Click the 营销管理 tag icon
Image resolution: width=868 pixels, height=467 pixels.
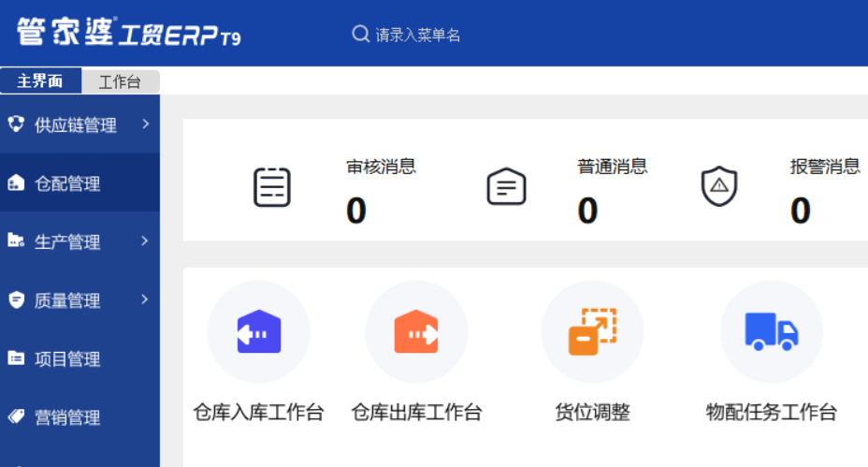tap(17, 416)
